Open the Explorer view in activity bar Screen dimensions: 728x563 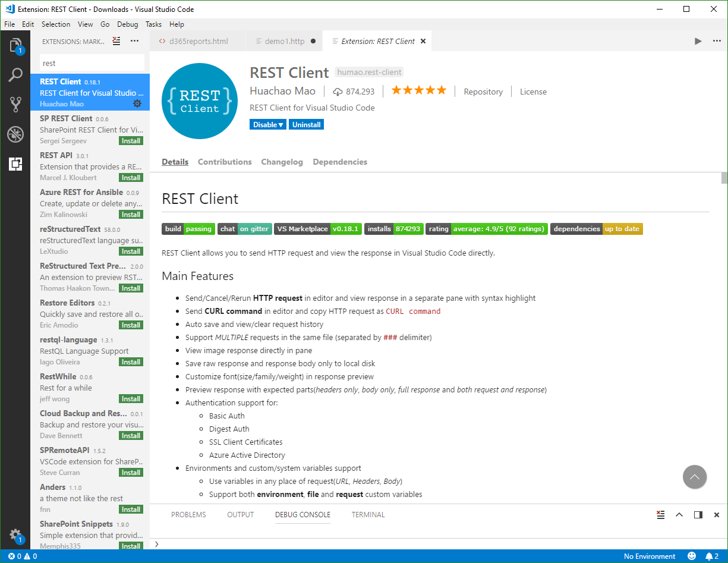15,46
